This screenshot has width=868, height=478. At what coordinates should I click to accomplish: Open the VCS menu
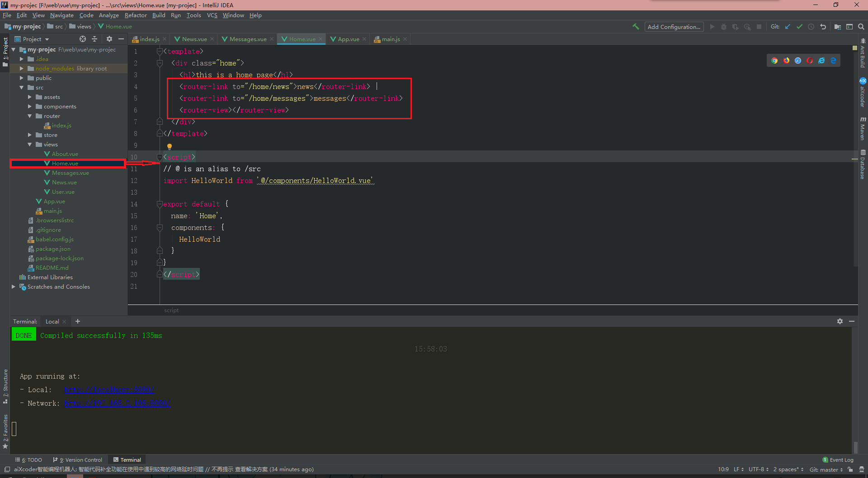(x=212, y=15)
